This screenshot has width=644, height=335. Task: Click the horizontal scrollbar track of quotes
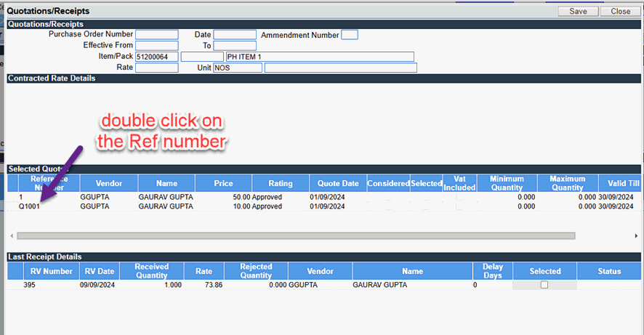[296, 235]
